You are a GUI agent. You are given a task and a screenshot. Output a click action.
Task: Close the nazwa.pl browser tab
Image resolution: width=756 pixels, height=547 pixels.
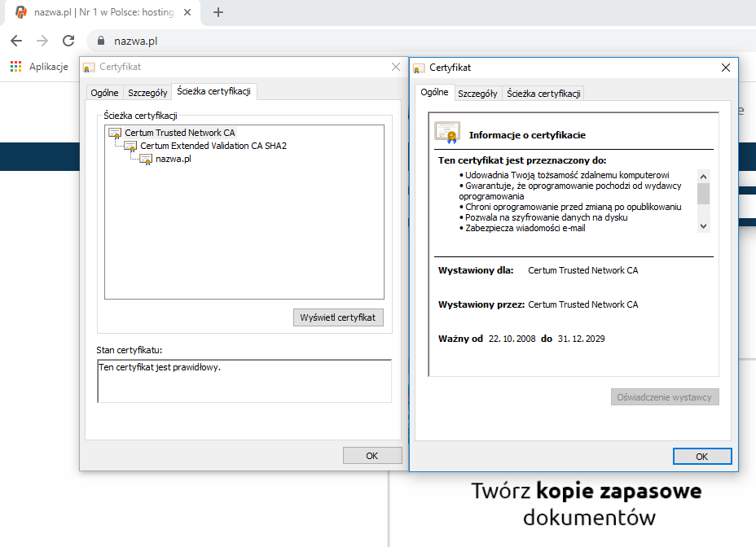click(x=187, y=12)
